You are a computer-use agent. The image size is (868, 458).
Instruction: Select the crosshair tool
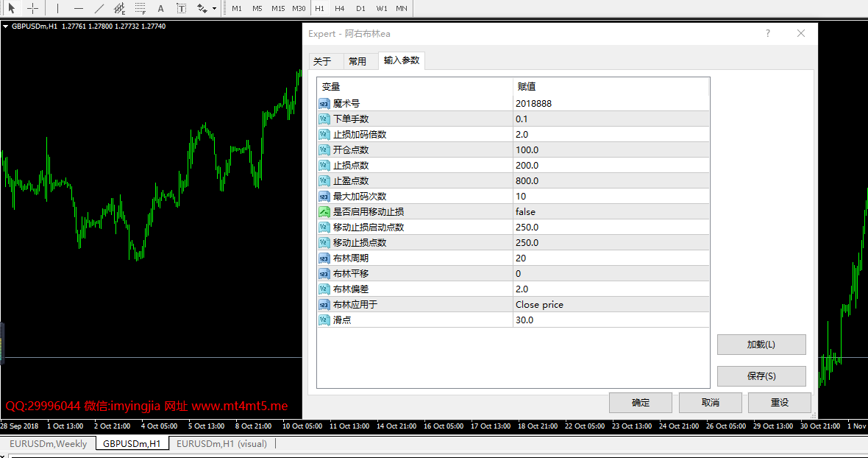click(32, 8)
